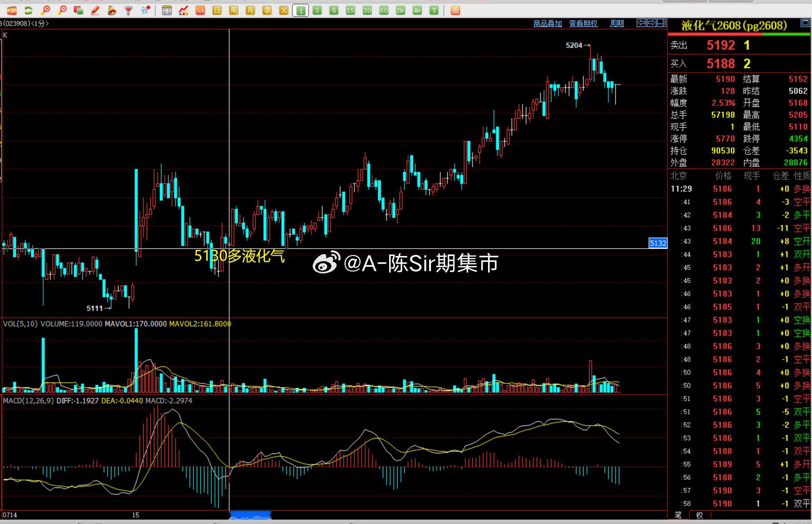Select the 15-minute period button
This screenshot has height=524, width=812.
(350, 10)
